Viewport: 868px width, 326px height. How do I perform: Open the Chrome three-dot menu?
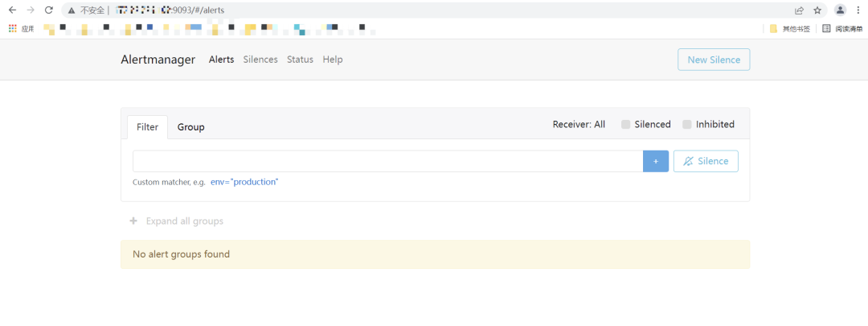pyautogui.click(x=858, y=10)
